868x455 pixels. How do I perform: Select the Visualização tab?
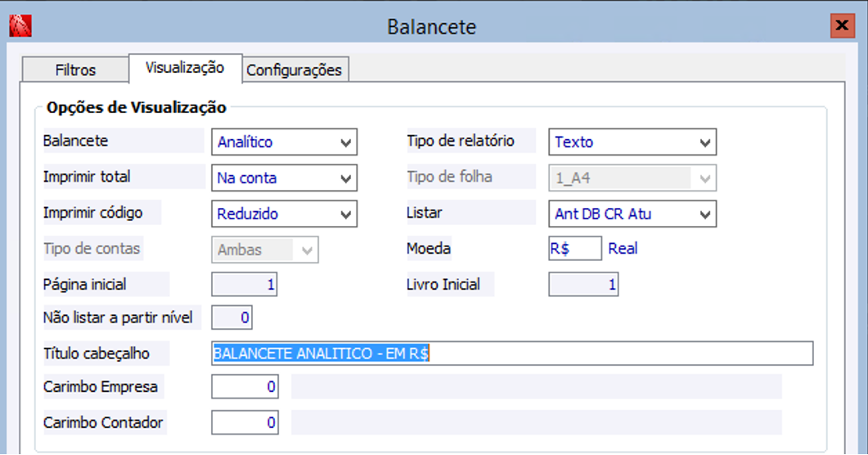[185, 68]
